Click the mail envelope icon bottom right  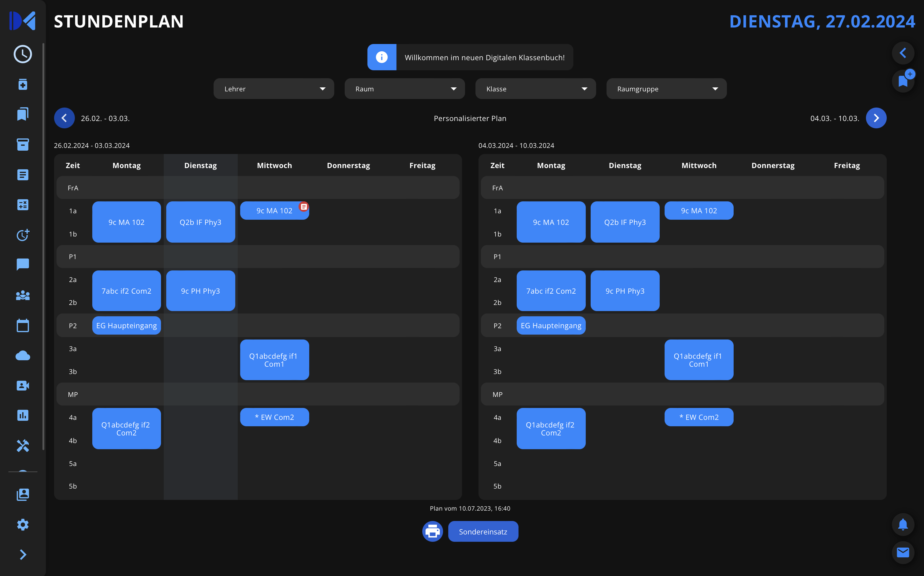903,552
